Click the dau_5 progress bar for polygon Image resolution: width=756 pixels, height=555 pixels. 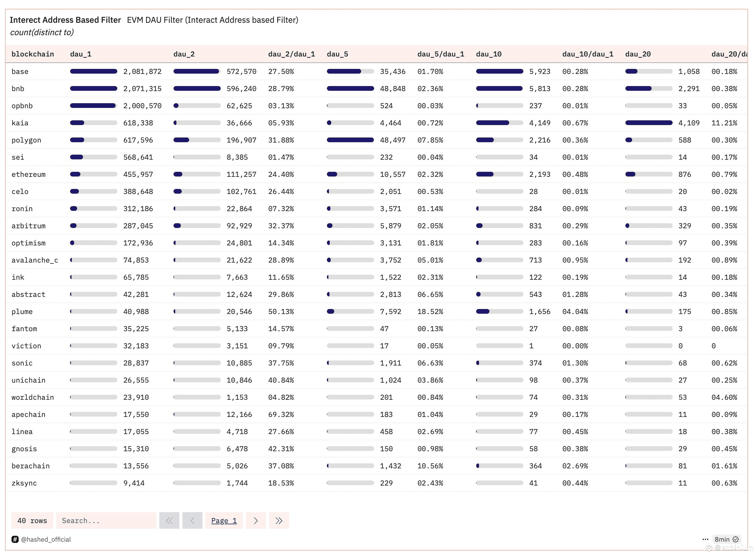click(x=351, y=140)
